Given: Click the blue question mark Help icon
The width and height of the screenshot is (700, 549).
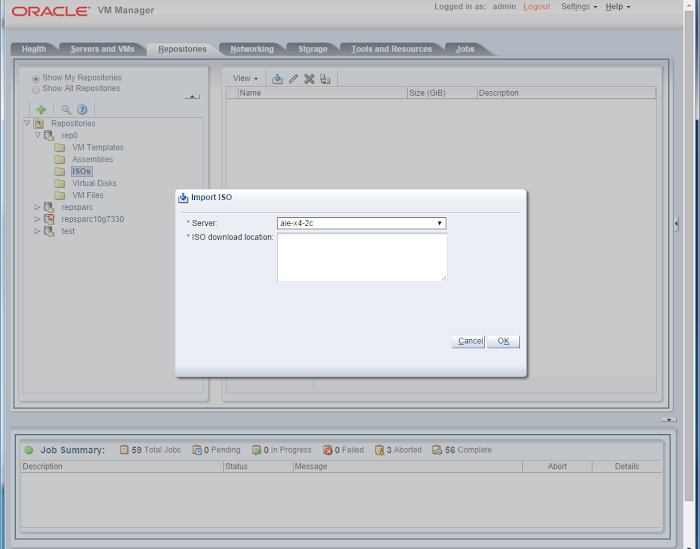Looking at the screenshot, I should pyautogui.click(x=82, y=109).
